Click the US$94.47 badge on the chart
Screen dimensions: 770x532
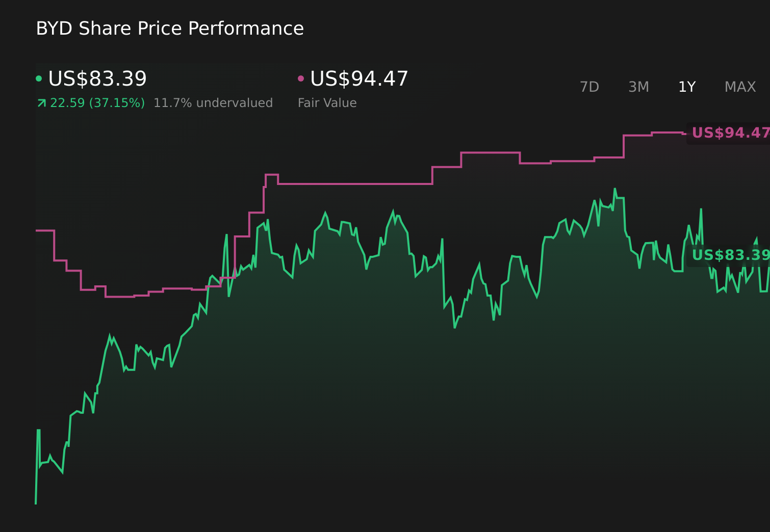(x=728, y=134)
